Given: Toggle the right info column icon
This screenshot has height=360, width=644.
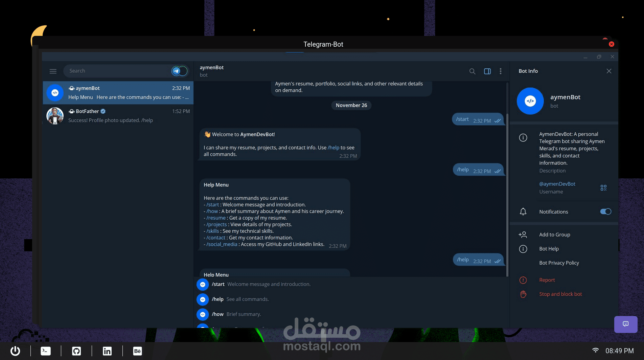Looking at the screenshot, I should (x=487, y=71).
